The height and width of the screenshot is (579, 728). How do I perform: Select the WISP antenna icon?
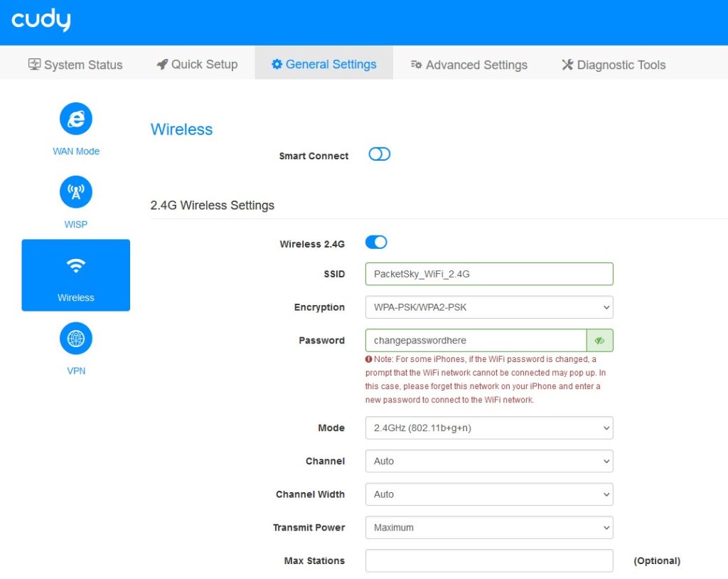point(75,192)
